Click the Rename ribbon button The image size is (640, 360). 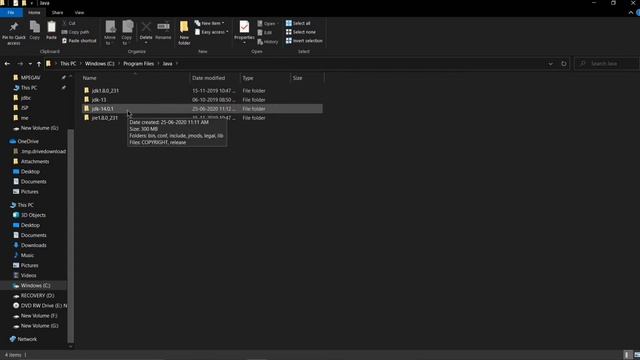coord(163,31)
